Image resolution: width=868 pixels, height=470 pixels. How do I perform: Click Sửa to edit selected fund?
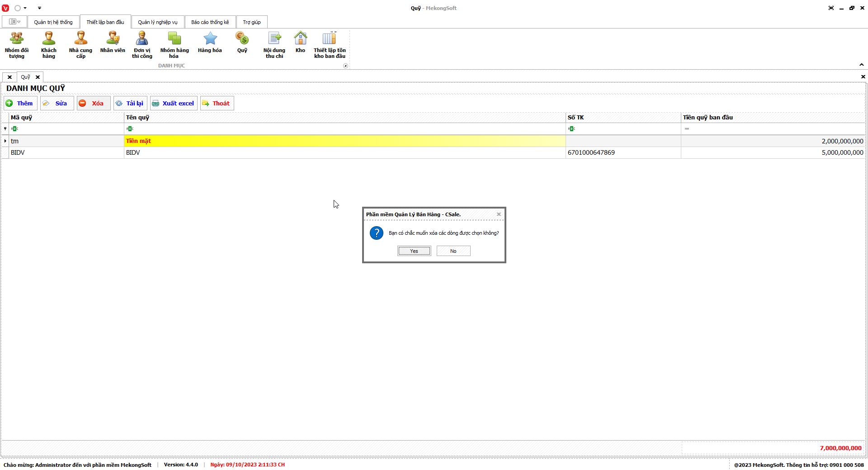click(x=57, y=103)
